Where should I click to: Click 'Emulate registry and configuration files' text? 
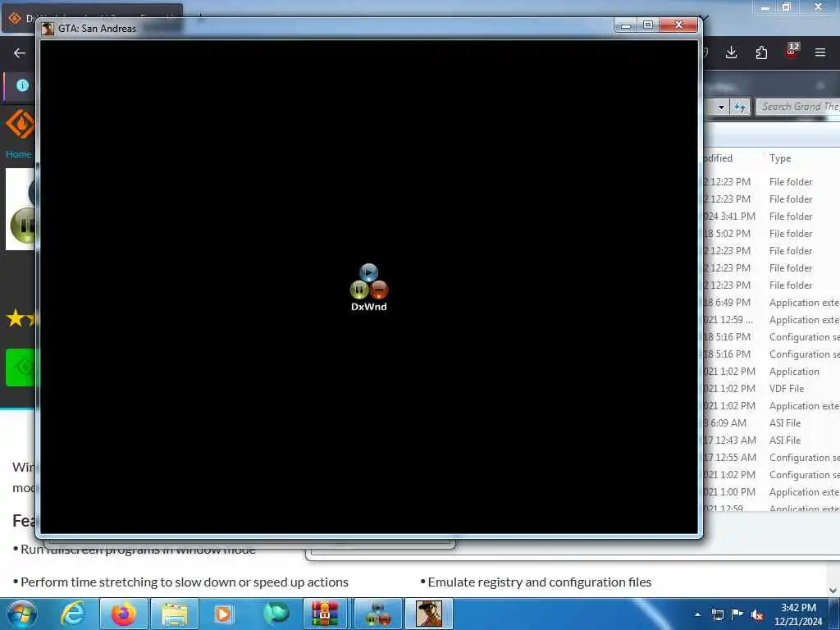[x=540, y=582]
